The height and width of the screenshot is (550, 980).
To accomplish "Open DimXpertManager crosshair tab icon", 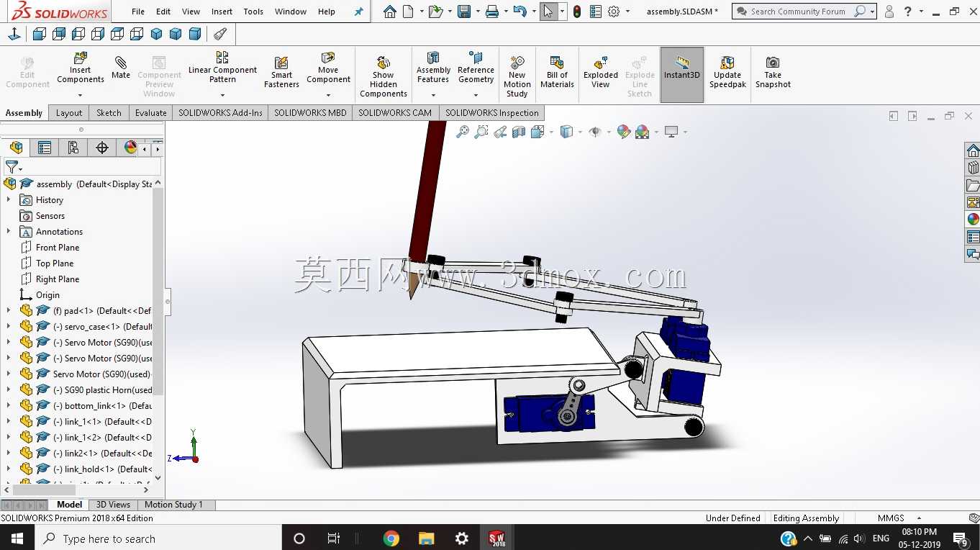I will click(x=102, y=148).
